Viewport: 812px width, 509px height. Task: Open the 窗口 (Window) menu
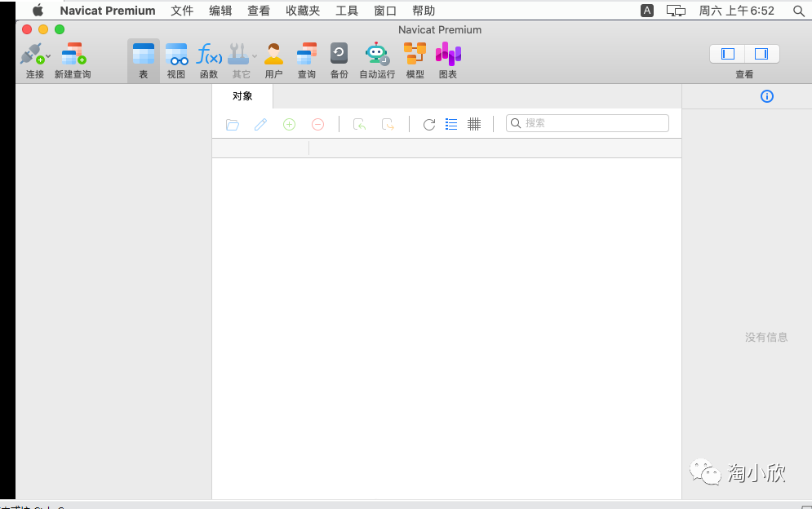click(385, 11)
